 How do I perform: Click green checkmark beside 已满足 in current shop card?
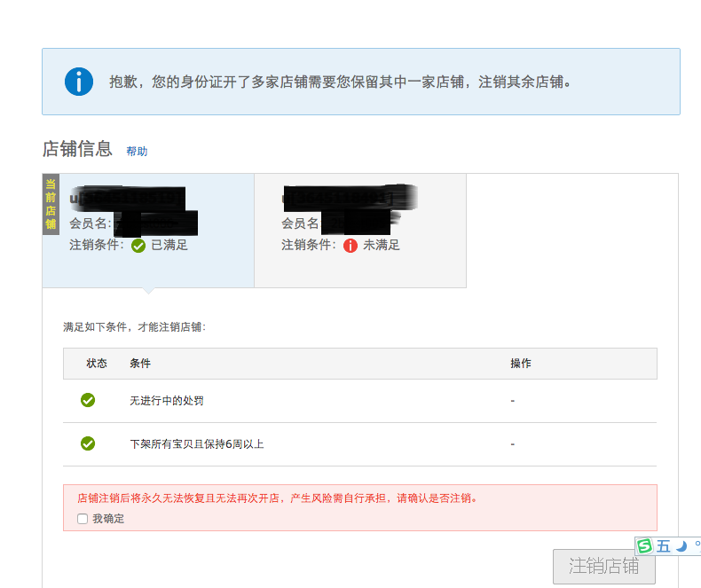click(x=138, y=246)
